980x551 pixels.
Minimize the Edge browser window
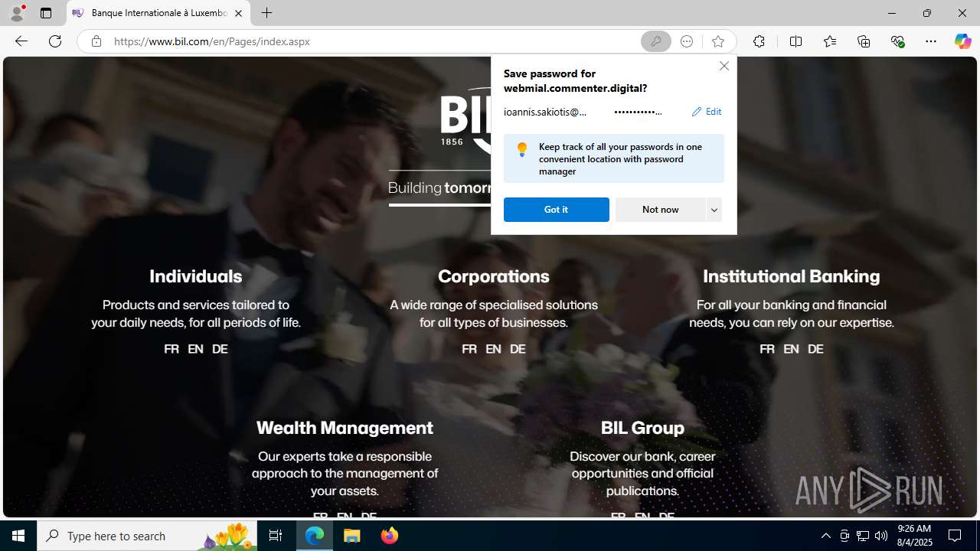click(x=891, y=13)
